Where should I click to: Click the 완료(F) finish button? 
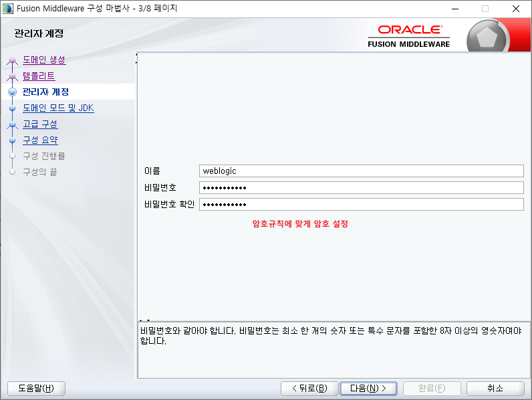432,388
